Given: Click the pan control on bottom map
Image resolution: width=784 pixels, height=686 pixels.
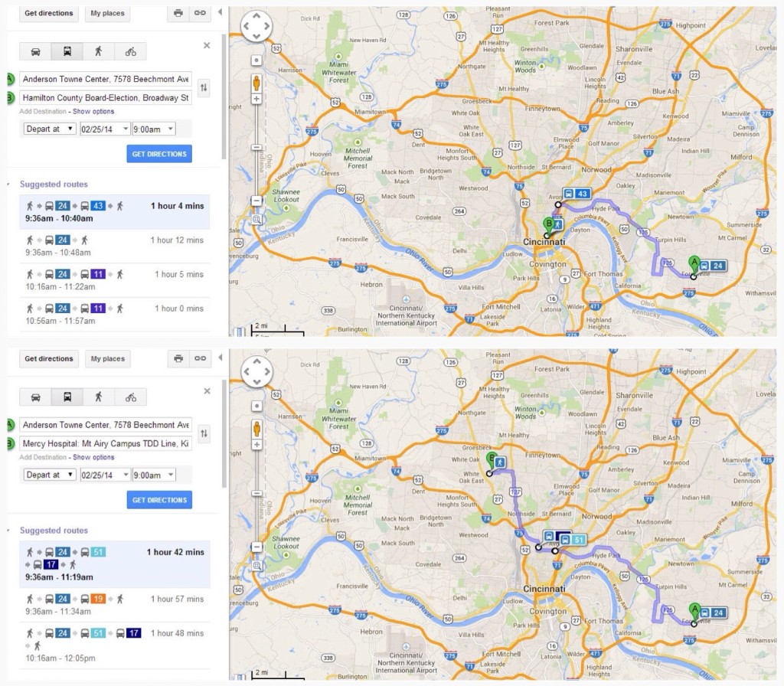Looking at the screenshot, I should [x=256, y=372].
